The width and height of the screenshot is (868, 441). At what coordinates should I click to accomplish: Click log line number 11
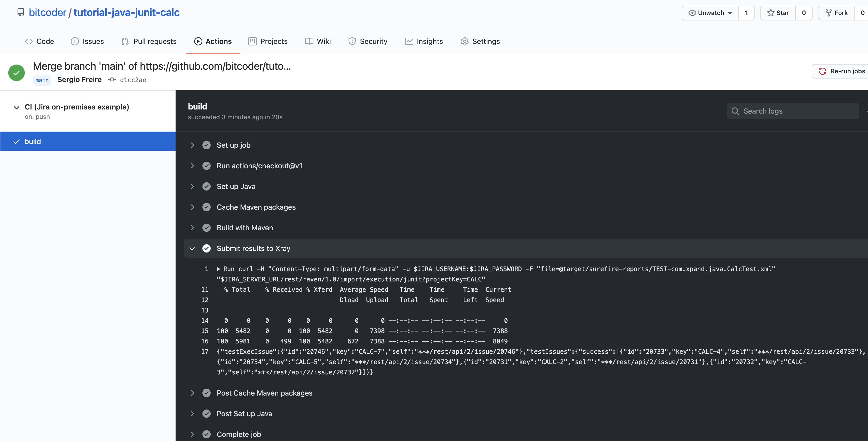click(205, 289)
